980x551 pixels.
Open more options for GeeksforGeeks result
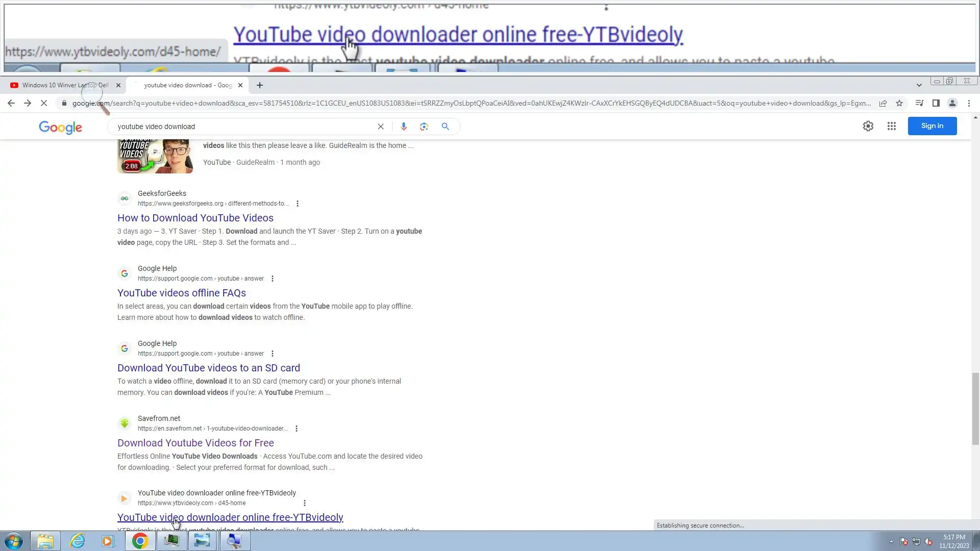tap(298, 204)
